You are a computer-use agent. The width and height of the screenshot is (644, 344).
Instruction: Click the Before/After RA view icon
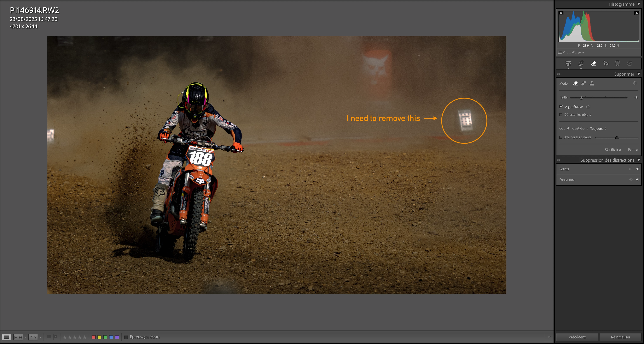pyautogui.click(x=18, y=337)
